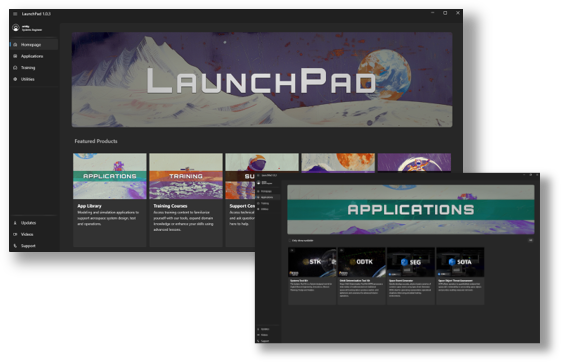Open the Support Center featured card
Screen dimensions: 561x362
pos(240,200)
